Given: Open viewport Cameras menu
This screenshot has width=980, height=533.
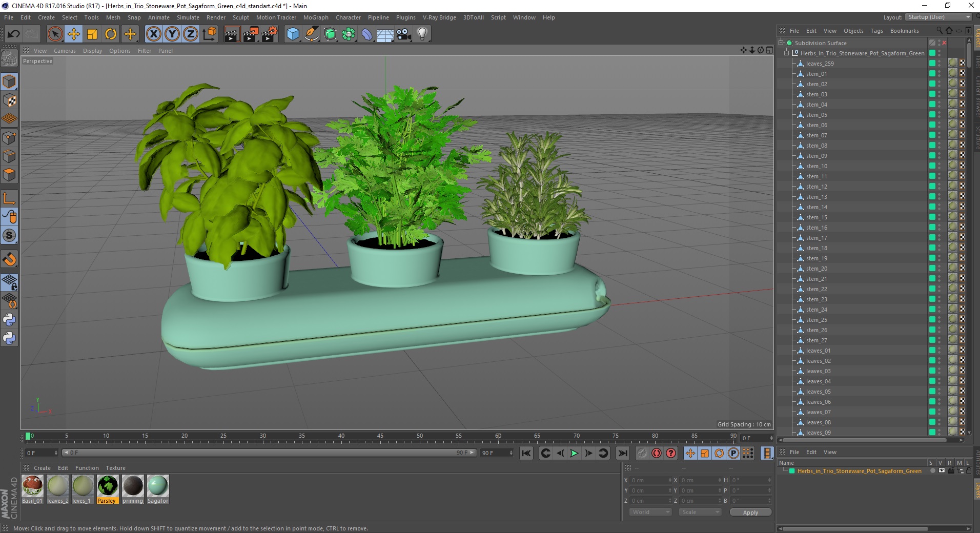Looking at the screenshot, I should click(x=65, y=51).
